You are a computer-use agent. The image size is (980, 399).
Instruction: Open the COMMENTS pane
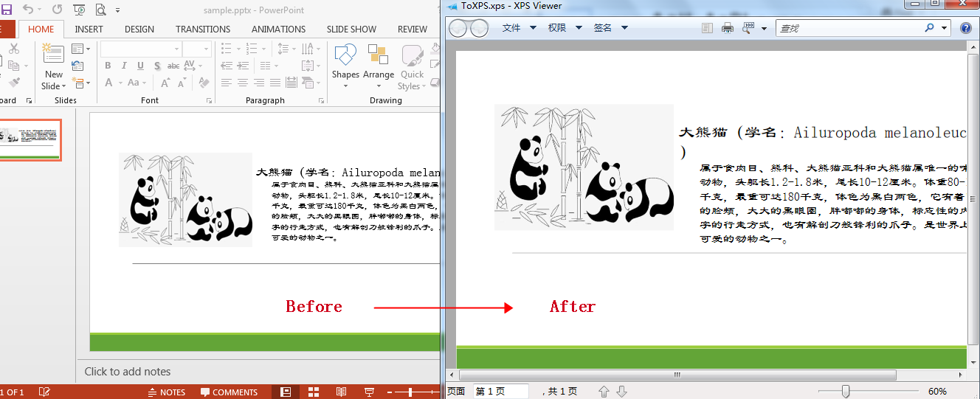(x=229, y=392)
